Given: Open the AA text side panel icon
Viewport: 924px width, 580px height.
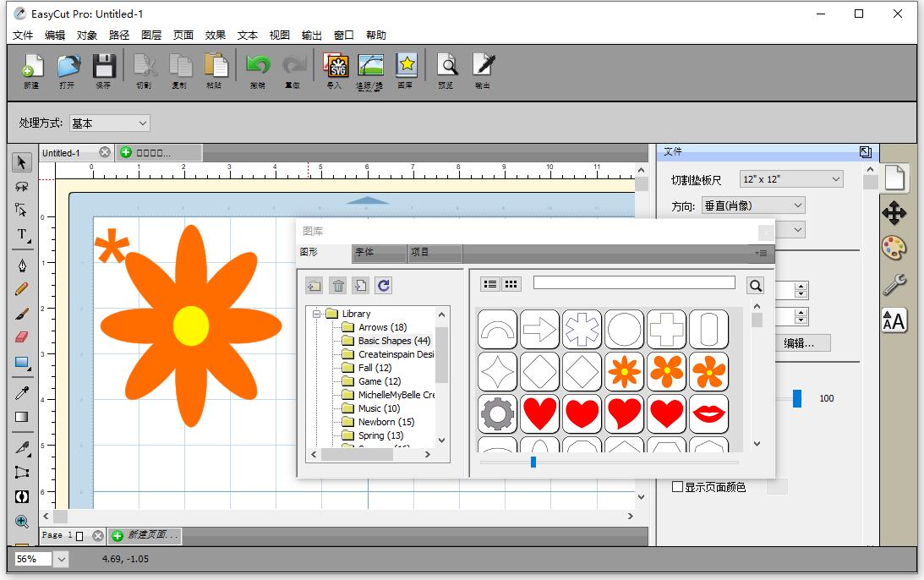Looking at the screenshot, I should click(x=894, y=321).
